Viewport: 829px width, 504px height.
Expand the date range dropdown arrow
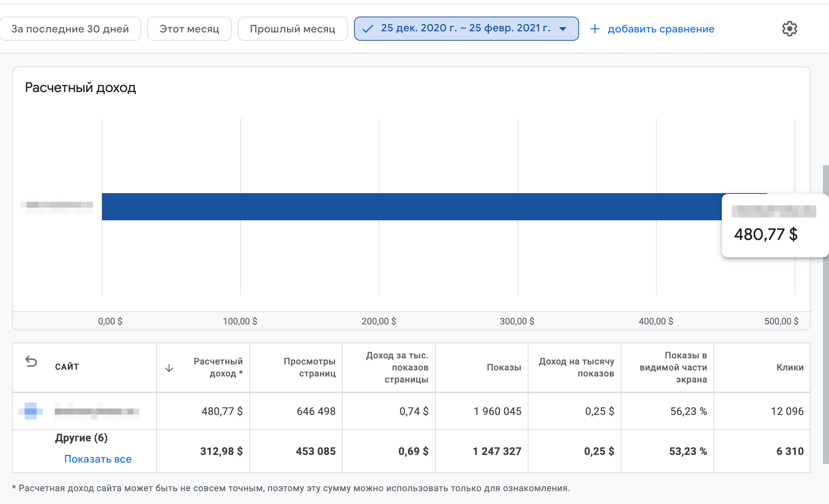click(x=563, y=29)
